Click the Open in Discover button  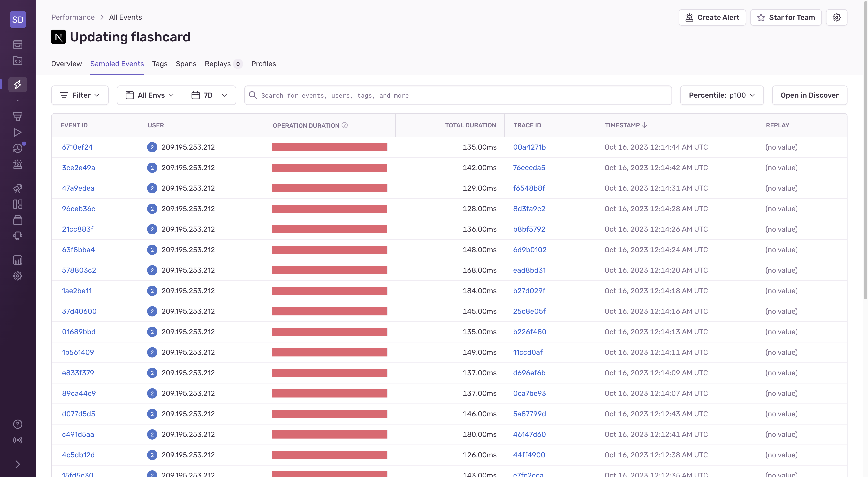(809, 95)
